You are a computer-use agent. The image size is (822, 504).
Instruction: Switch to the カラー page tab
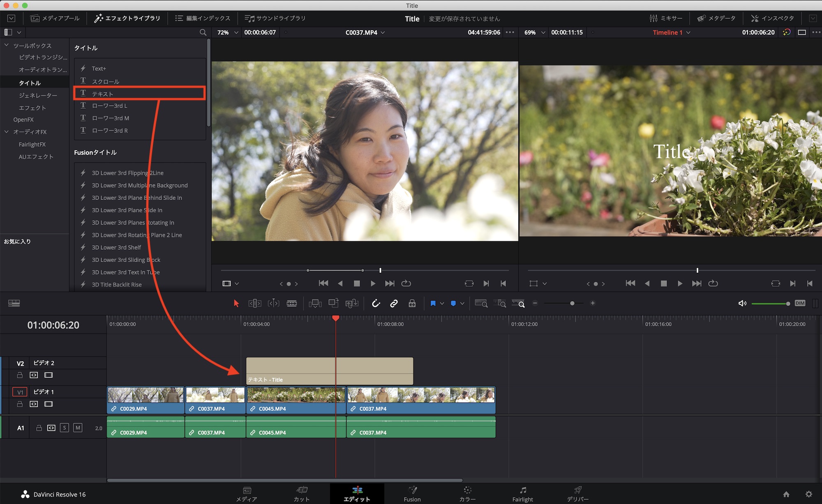pyautogui.click(x=467, y=493)
